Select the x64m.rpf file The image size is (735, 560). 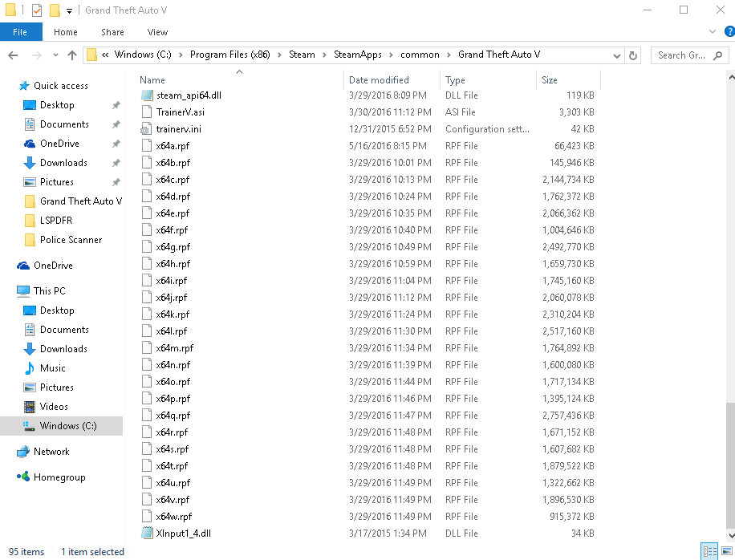[174, 347]
